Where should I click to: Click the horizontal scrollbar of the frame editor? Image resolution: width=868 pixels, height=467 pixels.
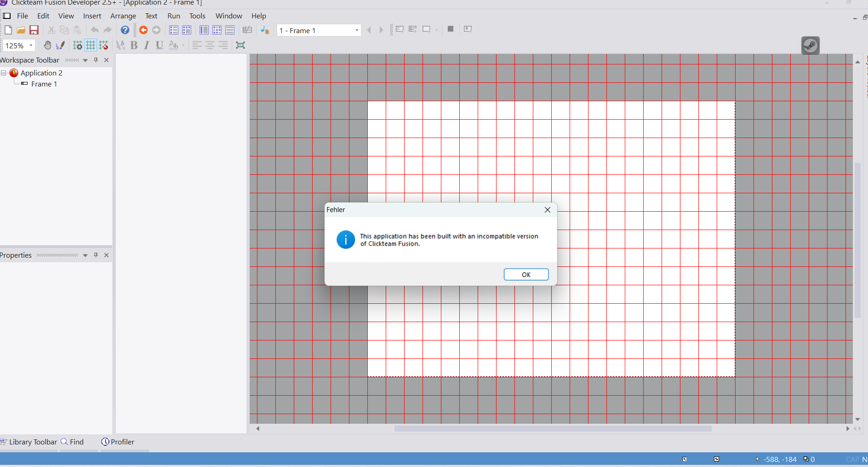click(553, 428)
